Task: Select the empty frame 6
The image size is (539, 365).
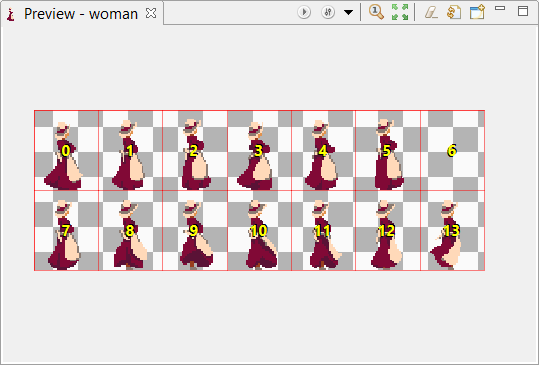Action: [453, 151]
